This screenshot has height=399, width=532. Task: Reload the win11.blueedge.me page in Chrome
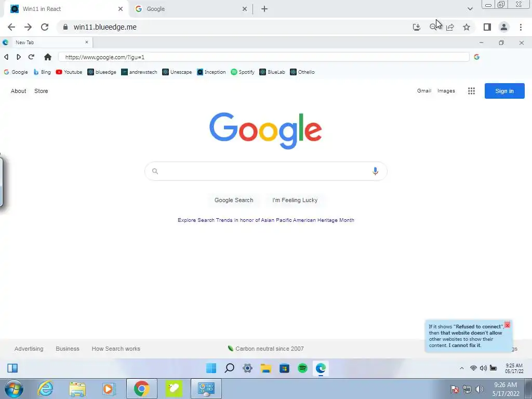coord(45,27)
